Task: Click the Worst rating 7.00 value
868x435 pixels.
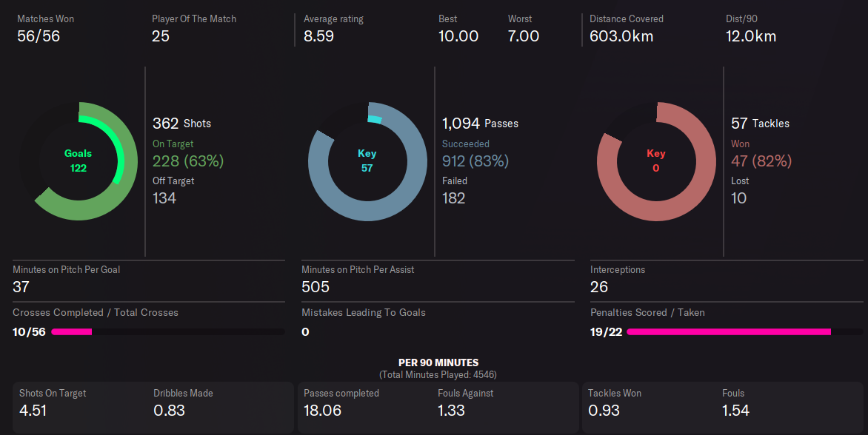Action: tap(524, 36)
